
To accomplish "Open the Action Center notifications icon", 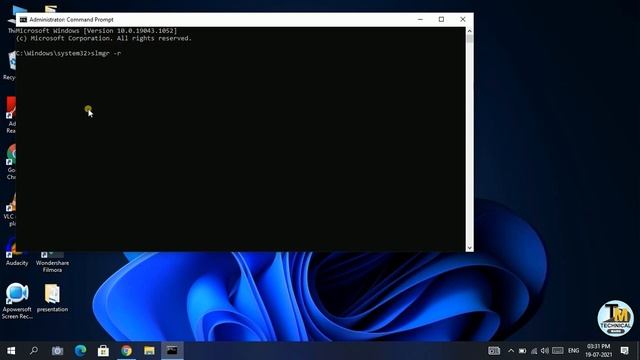I will [624, 351].
